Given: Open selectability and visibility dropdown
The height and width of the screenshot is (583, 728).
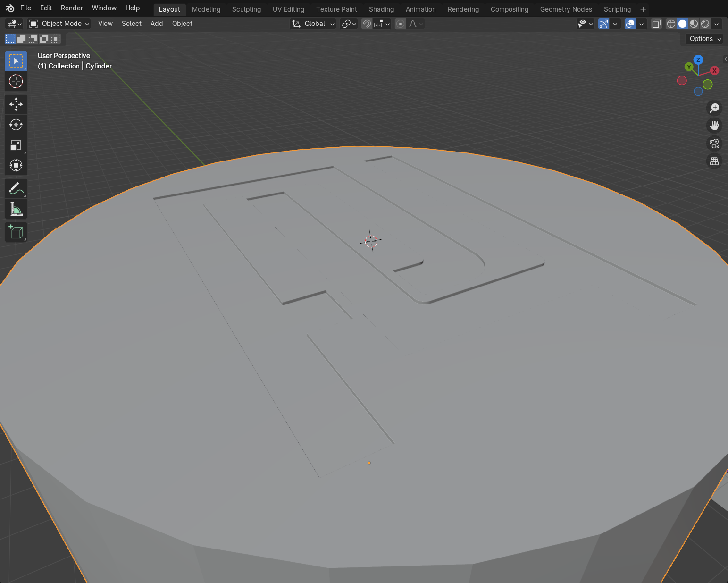Looking at the screenshot, I should [x=585, y=24].
